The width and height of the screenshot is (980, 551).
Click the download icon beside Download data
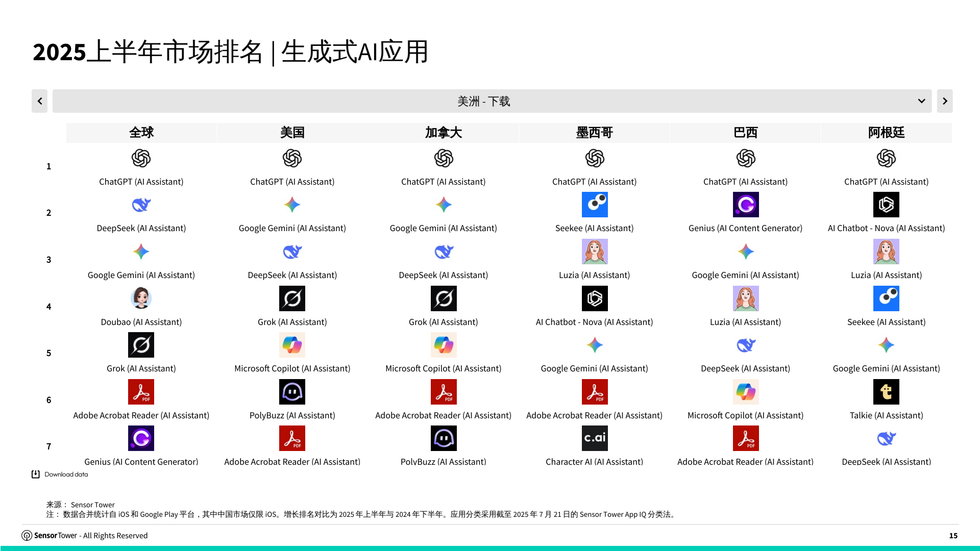pyautogui.click(x=35, y=474)
